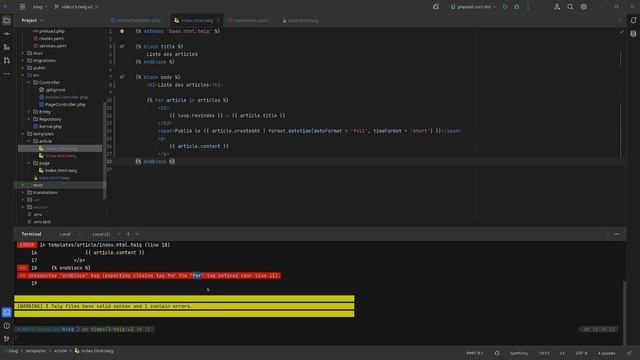This screenshot has height=360, width=640.
Task: Open .env file in project tree
Action: [35, 214]
